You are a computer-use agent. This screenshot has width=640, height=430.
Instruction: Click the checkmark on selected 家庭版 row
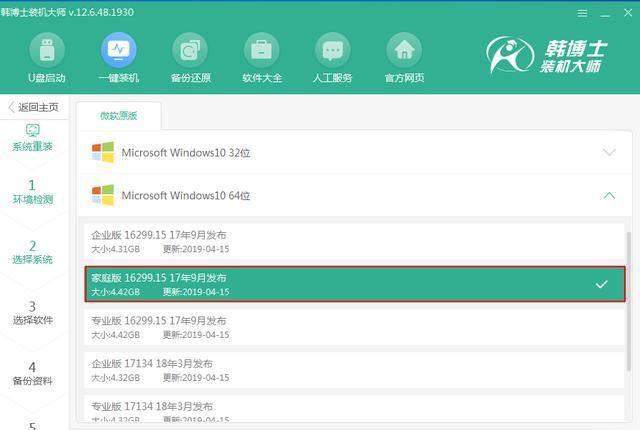[x=602, y=284]
